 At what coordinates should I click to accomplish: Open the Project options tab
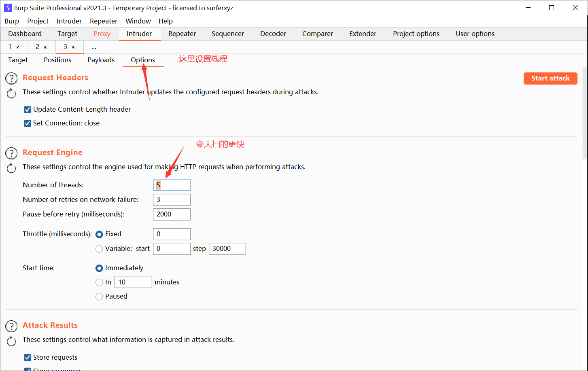416,34
